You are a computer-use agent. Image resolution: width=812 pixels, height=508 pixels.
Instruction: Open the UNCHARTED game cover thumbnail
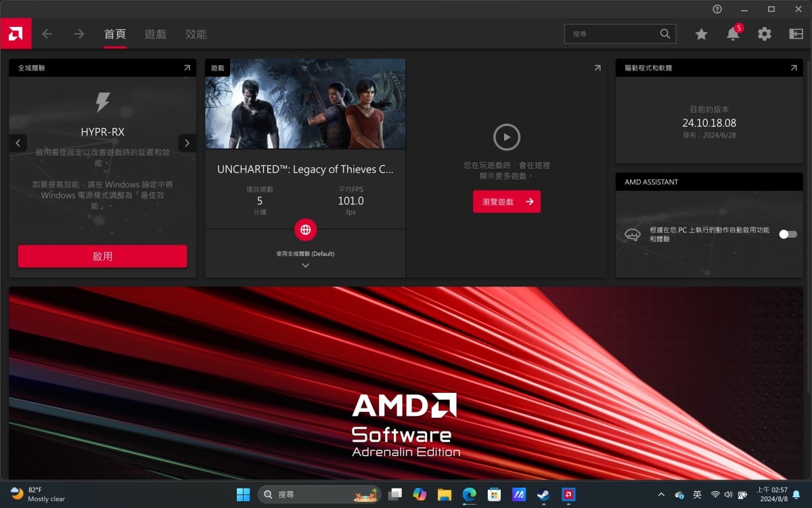(x=305, y=104)
